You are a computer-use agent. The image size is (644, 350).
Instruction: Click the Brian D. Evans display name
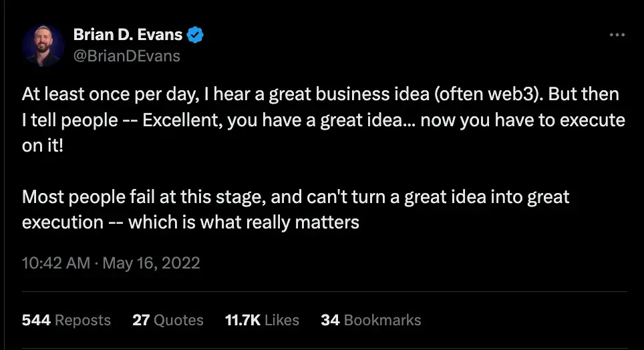click(x=127, y=35)
